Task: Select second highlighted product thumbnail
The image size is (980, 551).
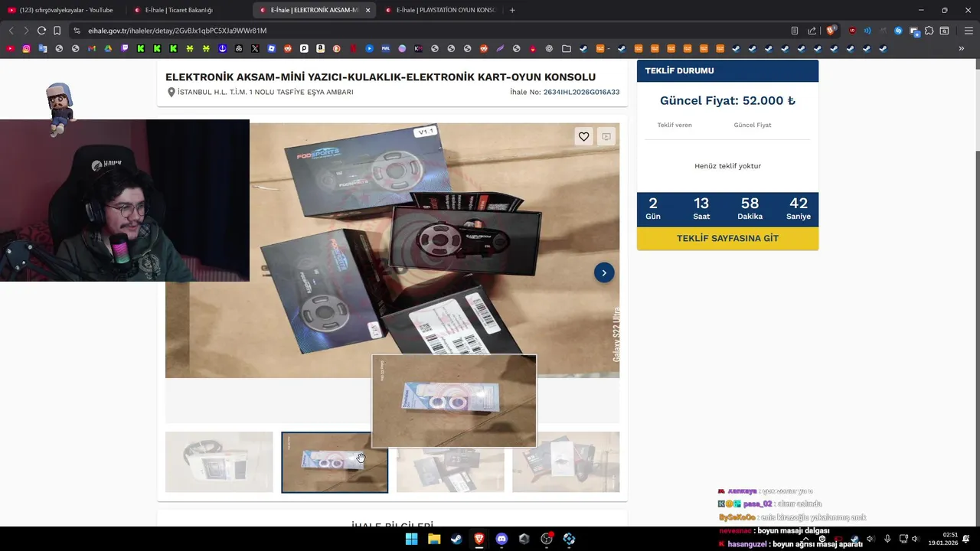Action: [335, 462]
